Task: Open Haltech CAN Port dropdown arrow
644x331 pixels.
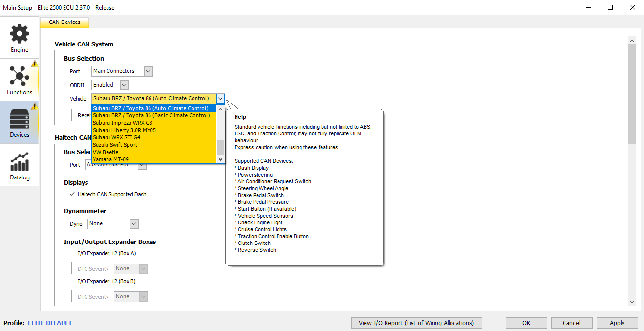Action: pos(142,165)
